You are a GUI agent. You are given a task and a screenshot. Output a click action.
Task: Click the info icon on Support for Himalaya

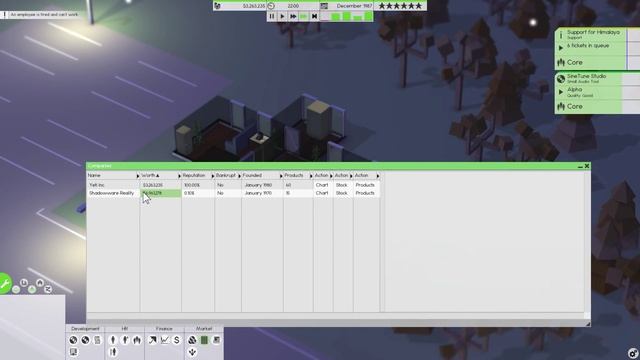(x=561, y=35)
